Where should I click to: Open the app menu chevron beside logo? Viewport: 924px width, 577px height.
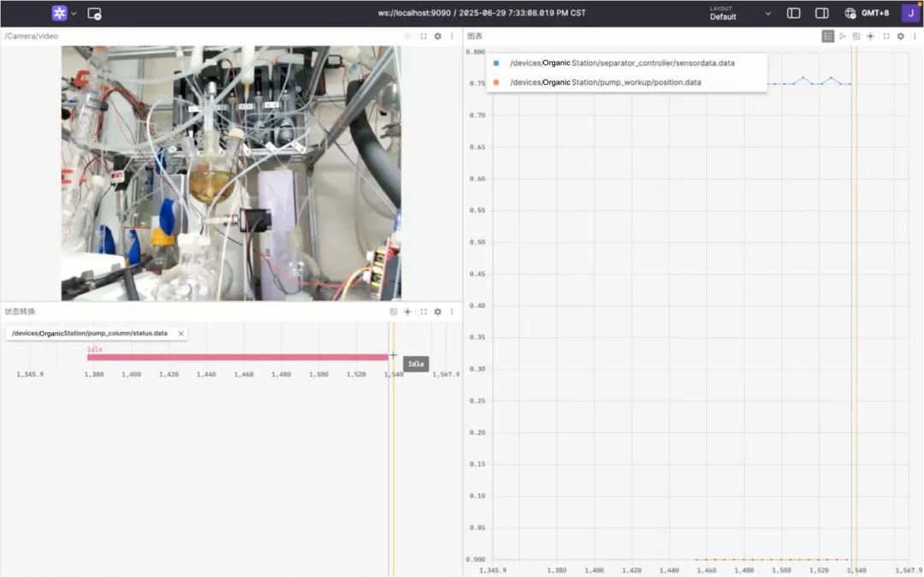click(x=74, y=14)
